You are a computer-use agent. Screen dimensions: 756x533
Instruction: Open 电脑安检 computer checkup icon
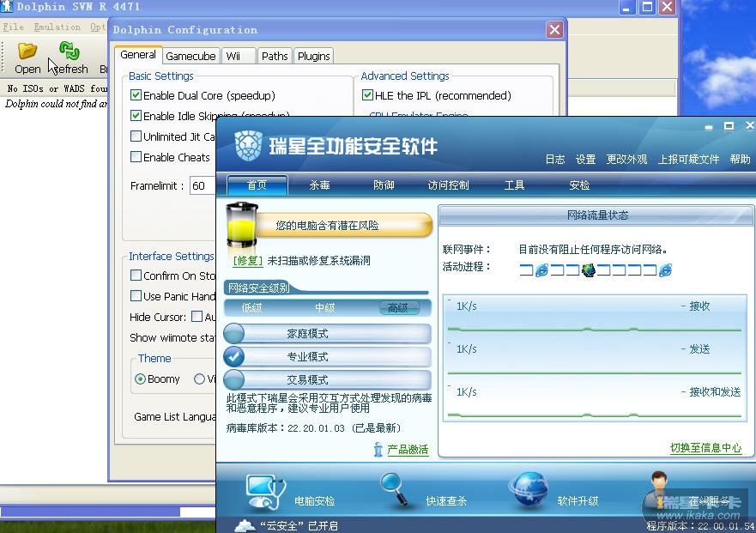264,492
